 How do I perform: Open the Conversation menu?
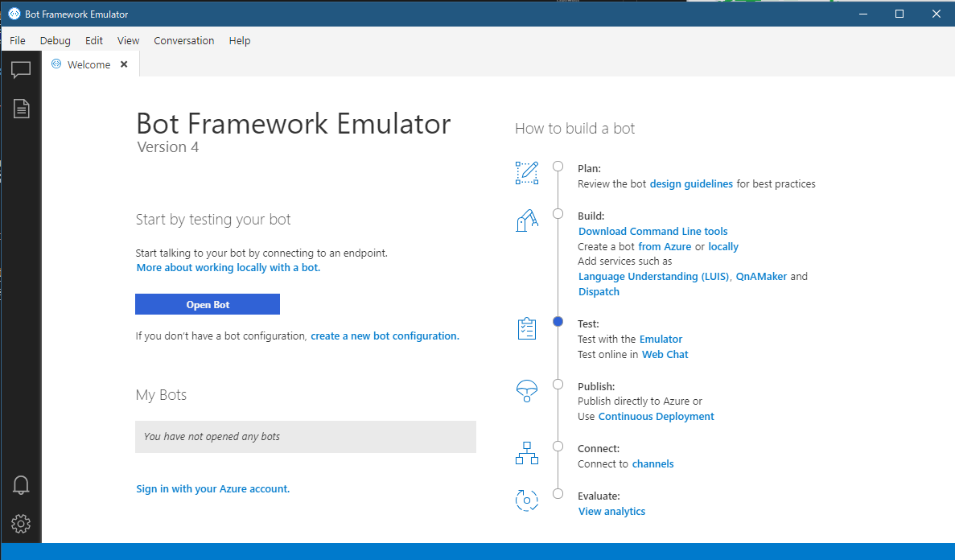[184, 41]
